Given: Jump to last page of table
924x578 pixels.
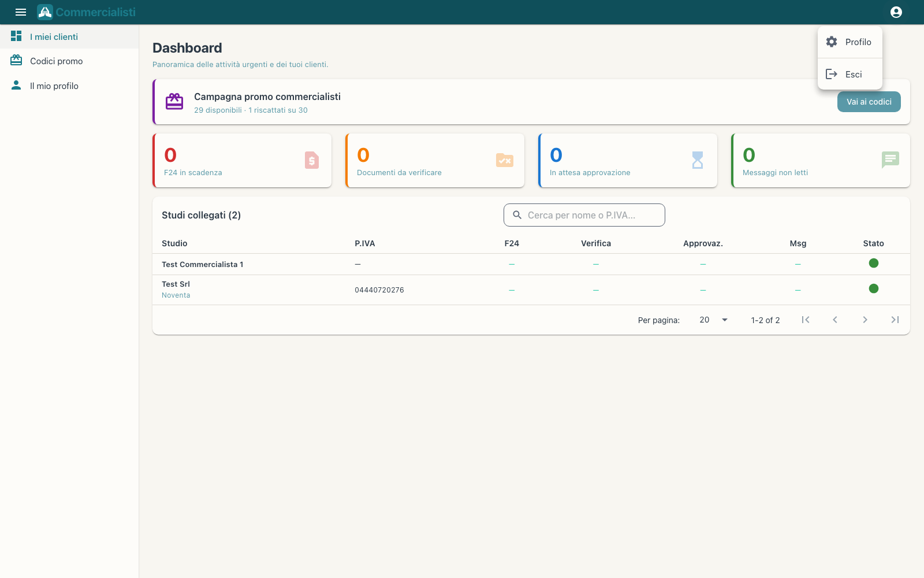Looking at the screenshot, I should coord(895,320).
